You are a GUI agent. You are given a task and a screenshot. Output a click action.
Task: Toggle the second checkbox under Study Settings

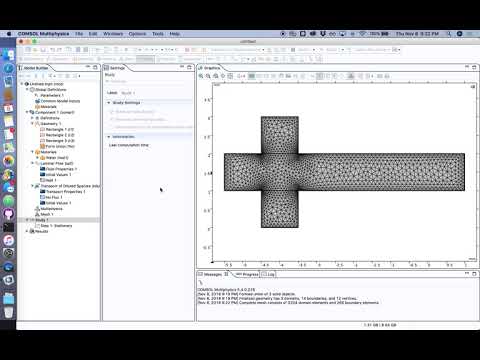[112, 119]
